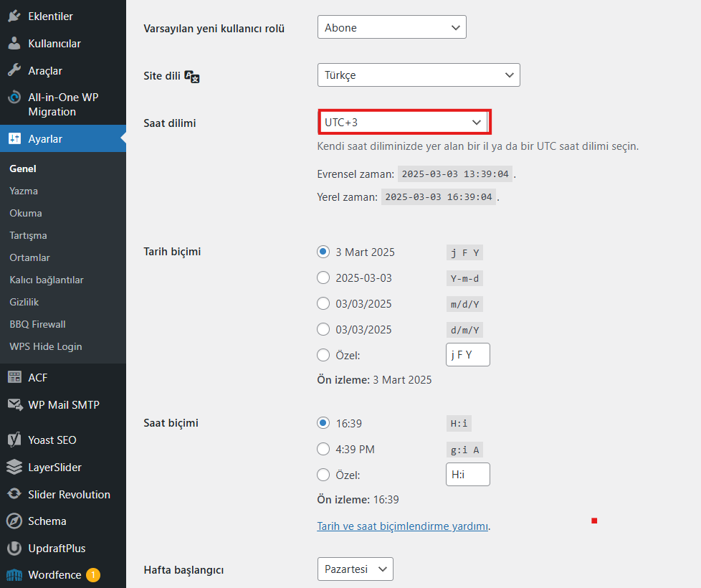Image resolution: width=701 pixels, height=588 pixels.
Task: Open the Okuma settings submenu
Action: (x=26, y=213)
